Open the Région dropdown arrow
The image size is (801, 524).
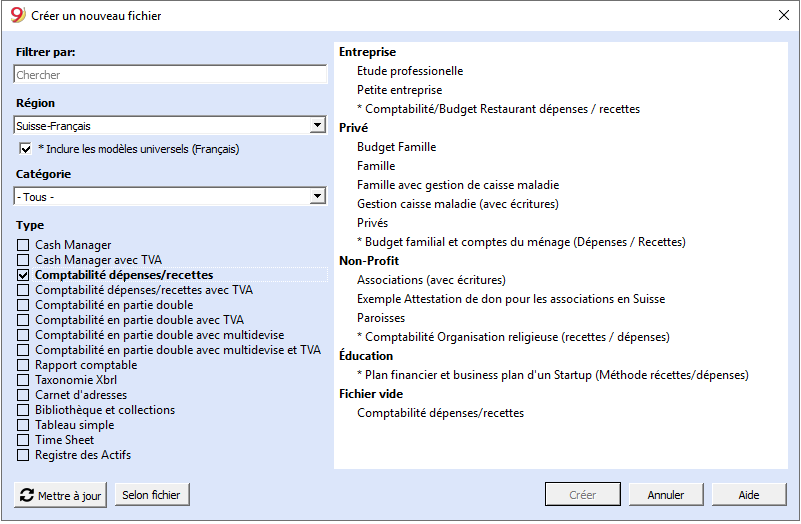coord(317,125)
